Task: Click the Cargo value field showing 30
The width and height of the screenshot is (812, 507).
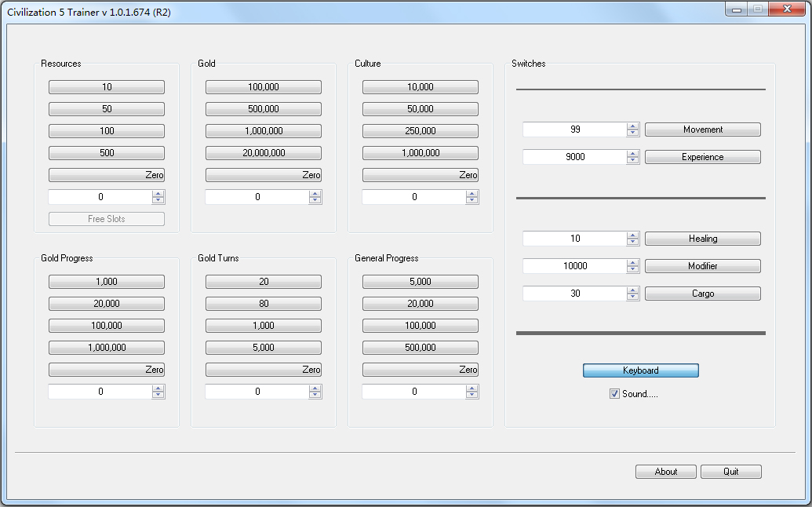Action: (575, 294)
